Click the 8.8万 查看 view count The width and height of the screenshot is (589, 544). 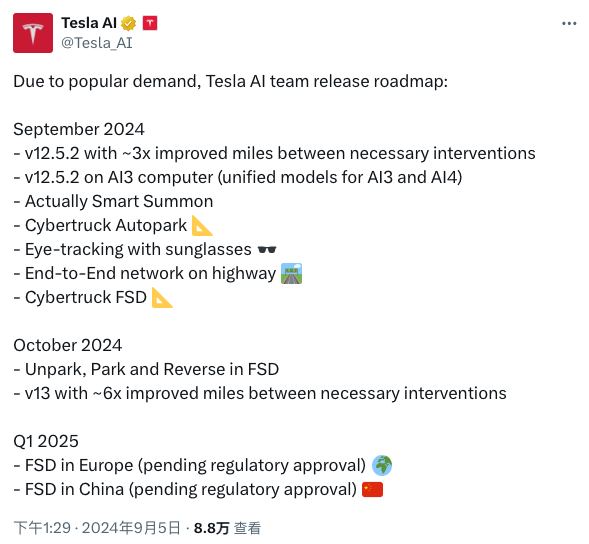[227, 528]
